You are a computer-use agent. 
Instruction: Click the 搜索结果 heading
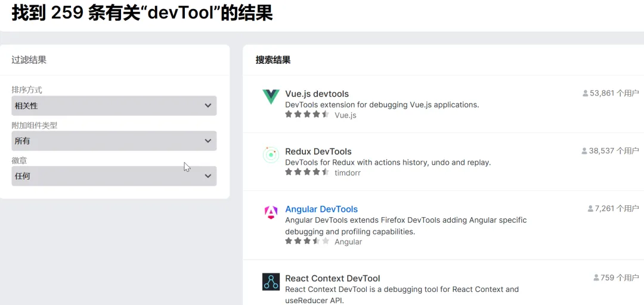pyautogui.click(x=273, y=60)
